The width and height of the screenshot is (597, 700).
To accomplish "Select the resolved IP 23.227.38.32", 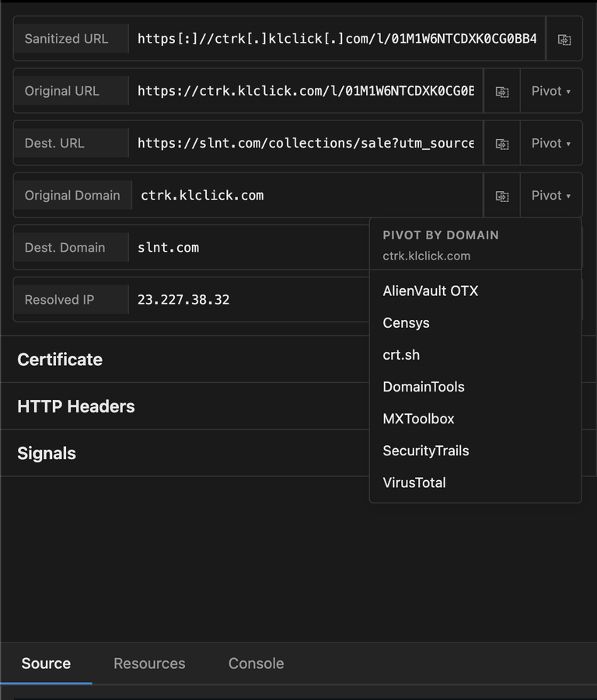I will 183,300.
